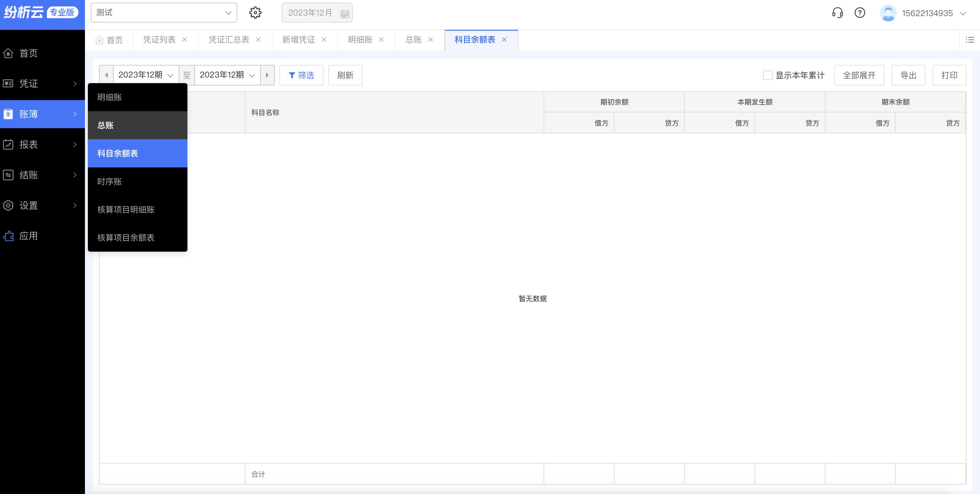Click the 本期发生额 column header
980x494 pixels.
click(x=755, y=102)
